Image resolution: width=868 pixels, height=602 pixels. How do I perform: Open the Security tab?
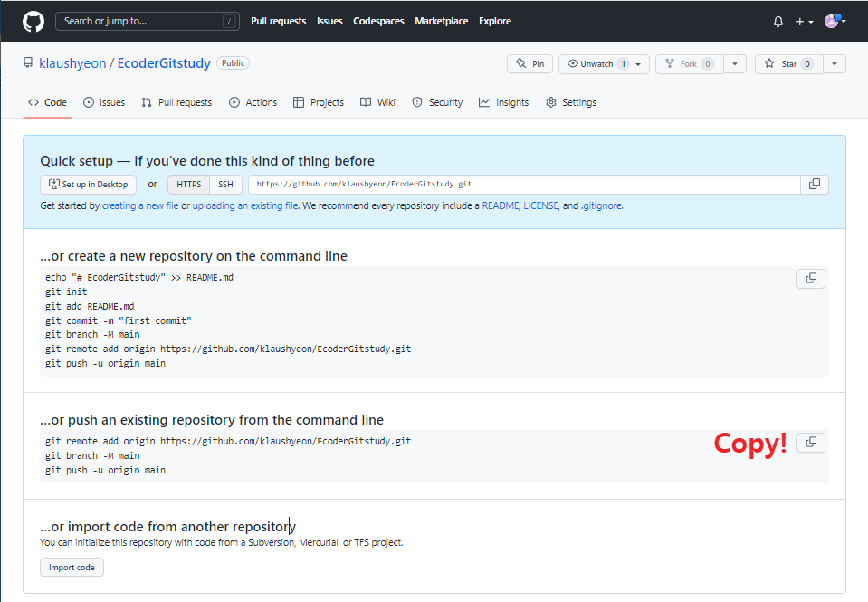437,102
